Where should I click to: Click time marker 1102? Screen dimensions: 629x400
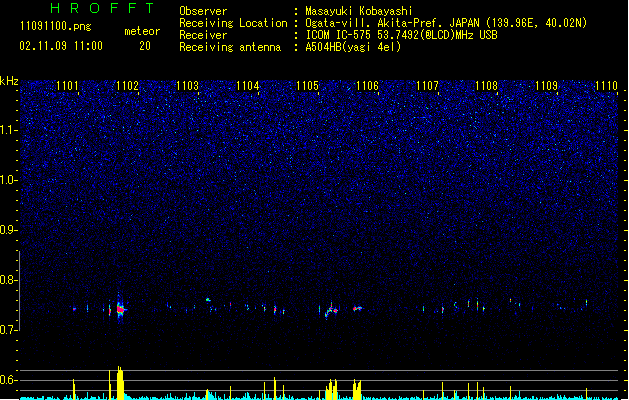(128, 86)
